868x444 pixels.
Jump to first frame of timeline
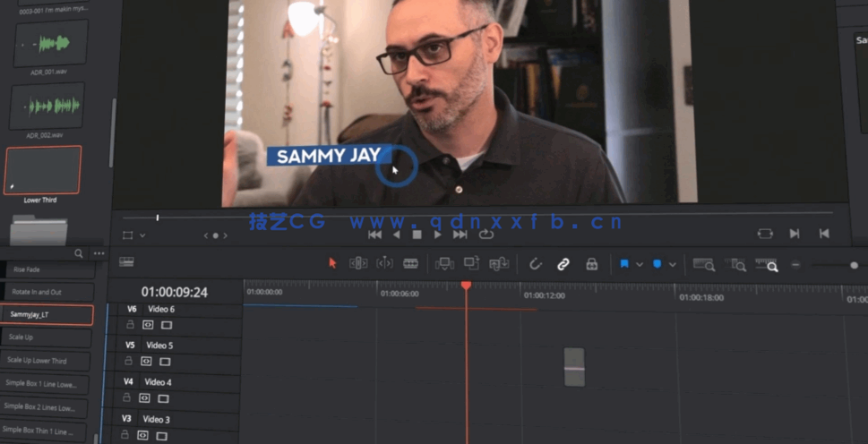(374, 235)
